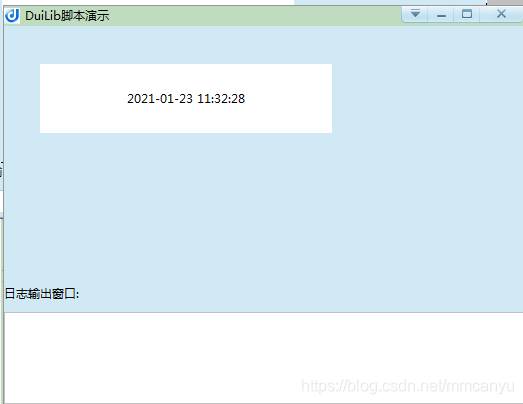Minimize the DuiLib脚本演示 window
Viewport: 523px width, 404px height.
point(441,15)
